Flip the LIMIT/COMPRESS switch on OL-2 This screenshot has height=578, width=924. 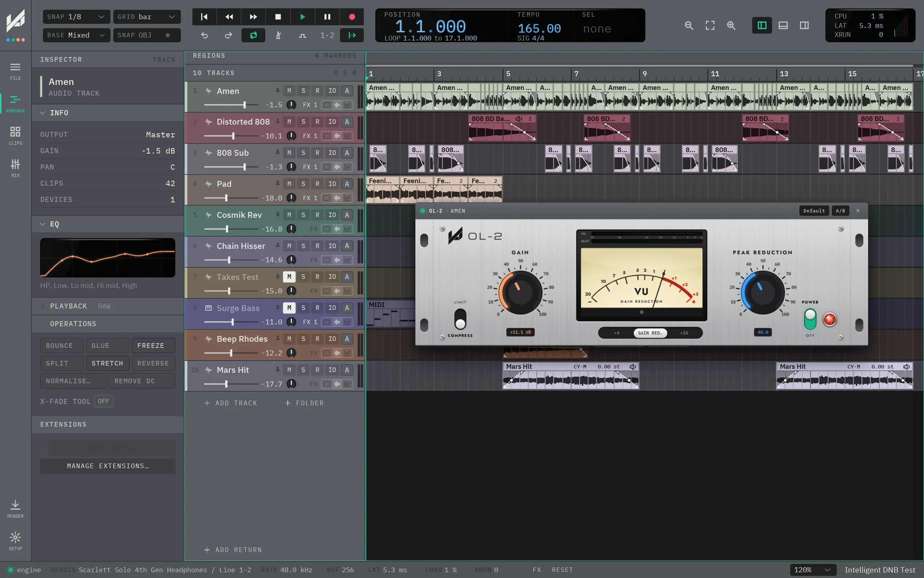click(460, 319)
